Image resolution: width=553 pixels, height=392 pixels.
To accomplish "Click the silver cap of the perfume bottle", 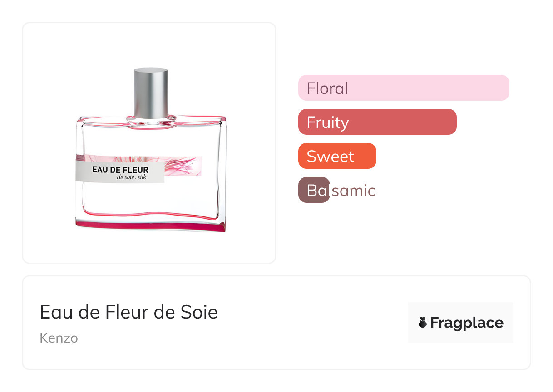I will [x=151, y=92].
